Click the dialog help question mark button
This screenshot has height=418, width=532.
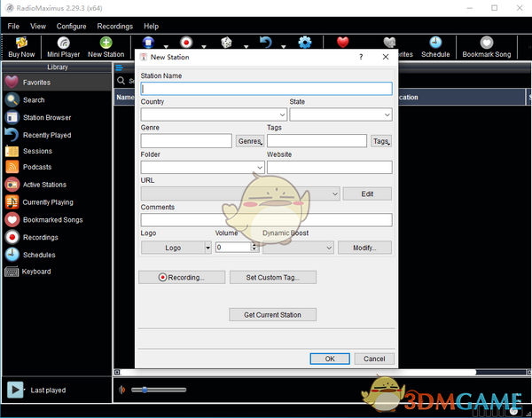pyautogui.click(x=361, y=57)
